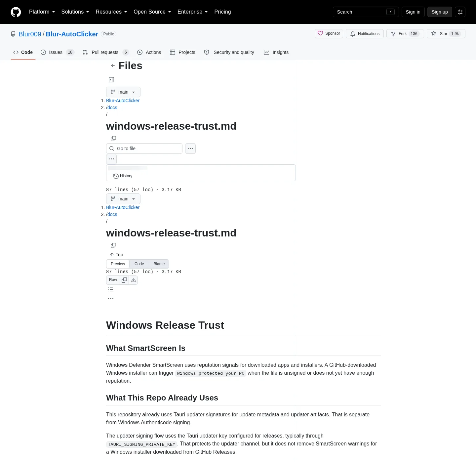This screenshot has width=476, height=463.
Task: Expand Solutions menu
Action: point(75,12)
